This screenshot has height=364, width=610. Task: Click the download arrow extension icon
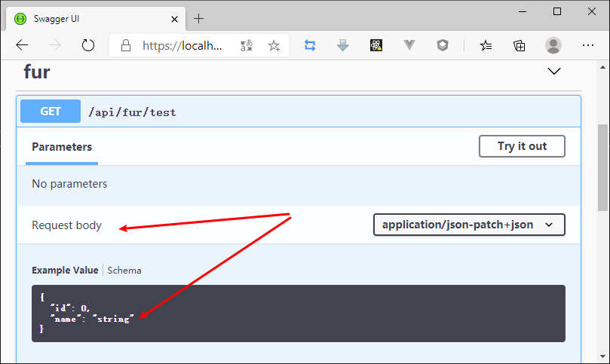point(343,45)
